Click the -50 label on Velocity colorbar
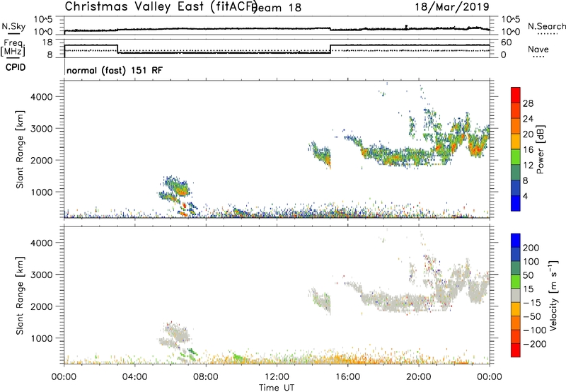Screen dimensions: 566x392 click(533, 316)
